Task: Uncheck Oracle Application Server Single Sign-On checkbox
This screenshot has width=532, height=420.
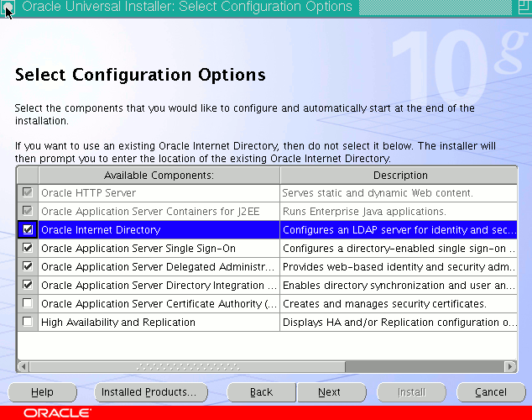Action: click(x=28, y=248)
